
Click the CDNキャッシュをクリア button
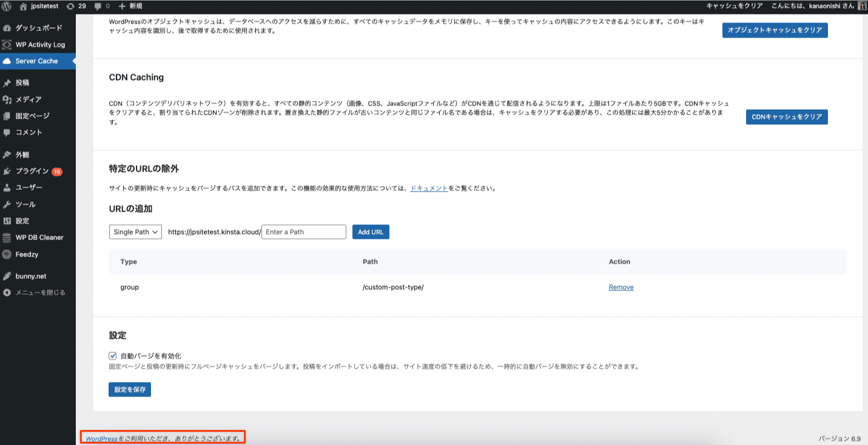coord(787,117)
